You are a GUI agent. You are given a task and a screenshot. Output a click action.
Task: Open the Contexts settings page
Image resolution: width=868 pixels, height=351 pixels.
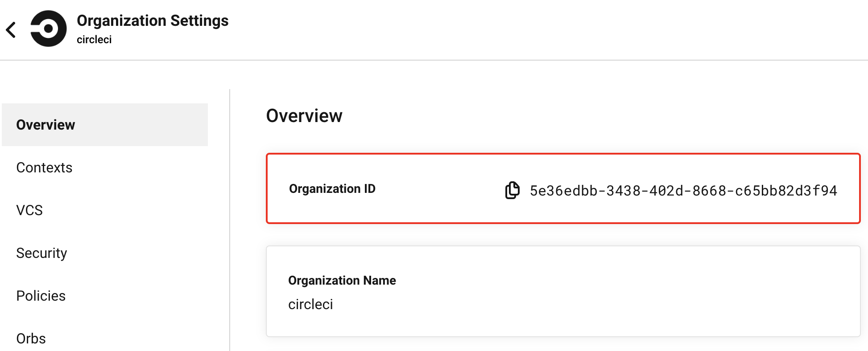pyautogui.click(x=44, y=167)
